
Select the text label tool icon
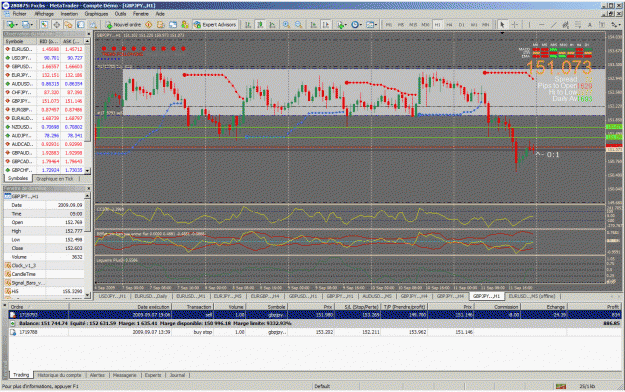[x=602, y=25]
